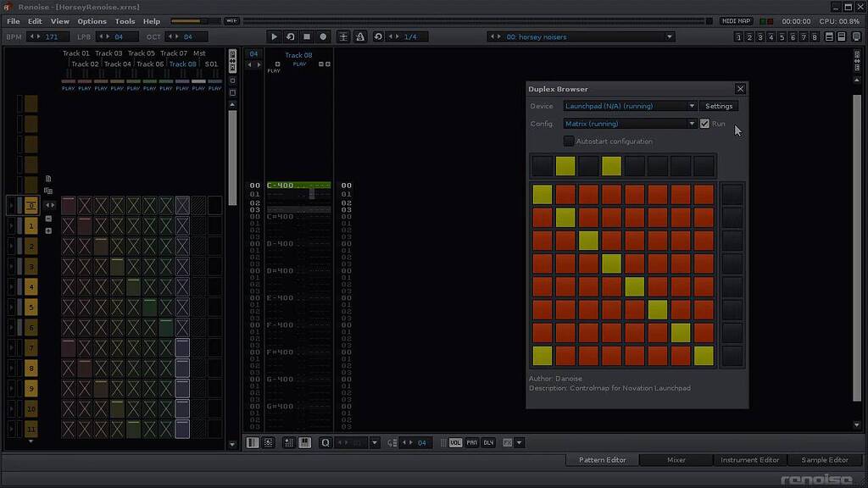This screenshot has height=488, width=868.
Task: Enable Autostart configuration in Duplex Browser
Action: pyautogui.click(x=569, y=141)
